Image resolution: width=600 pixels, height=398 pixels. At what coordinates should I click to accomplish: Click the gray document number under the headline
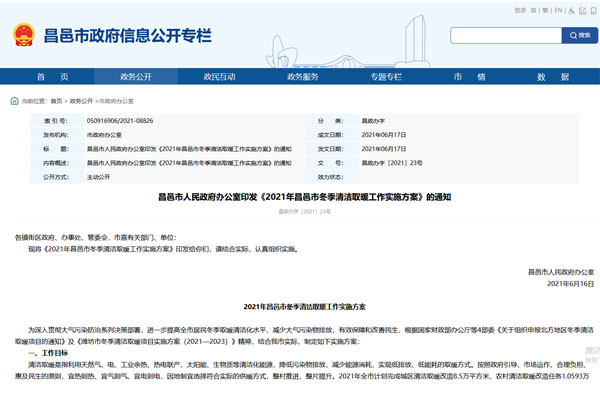pos(305,211)
